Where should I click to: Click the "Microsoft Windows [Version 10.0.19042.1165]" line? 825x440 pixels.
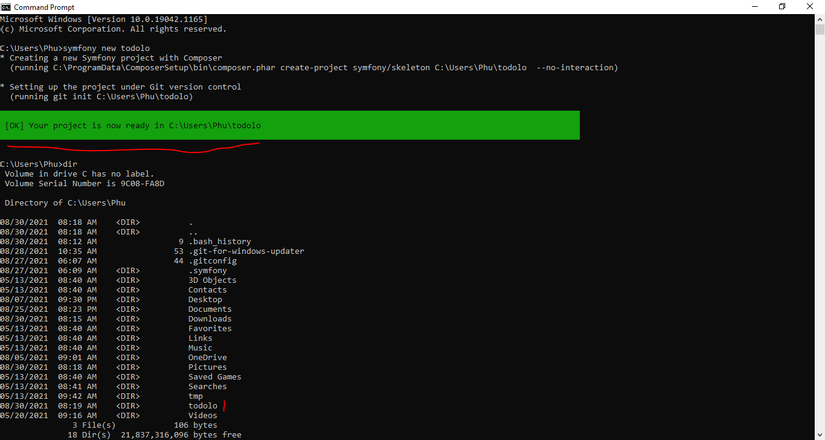pos(104,19)
